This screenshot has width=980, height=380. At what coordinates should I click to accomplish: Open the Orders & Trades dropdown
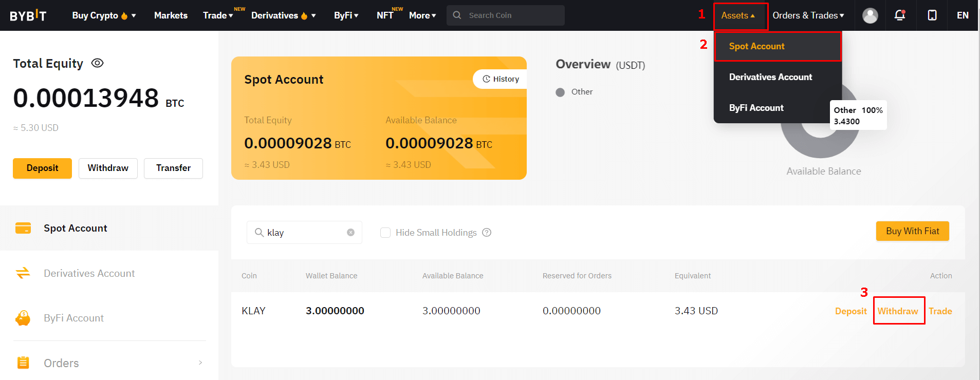pyautogui.click(x=808, y=15)
